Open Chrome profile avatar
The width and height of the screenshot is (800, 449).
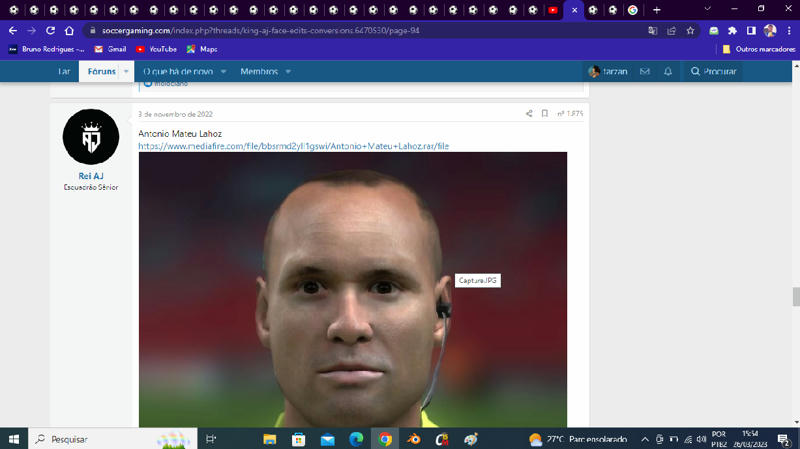[x=770, y=31]
